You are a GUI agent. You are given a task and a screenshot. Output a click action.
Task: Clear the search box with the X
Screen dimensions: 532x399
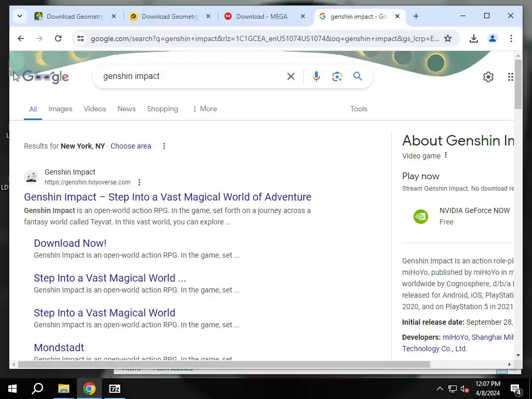coord(291,76)
